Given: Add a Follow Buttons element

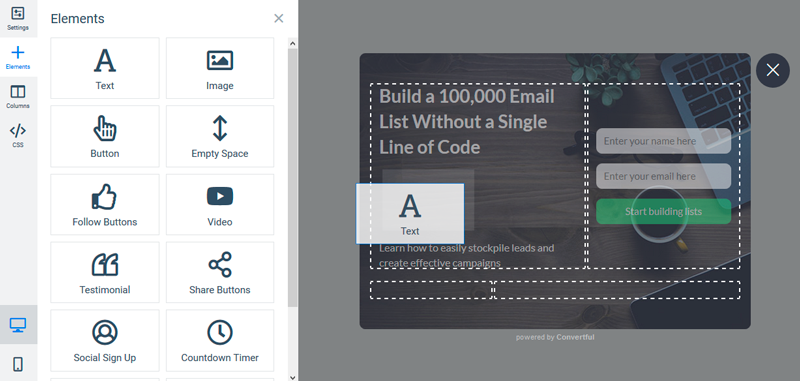Looking at the screenshot, I should (x=105, y=205).
